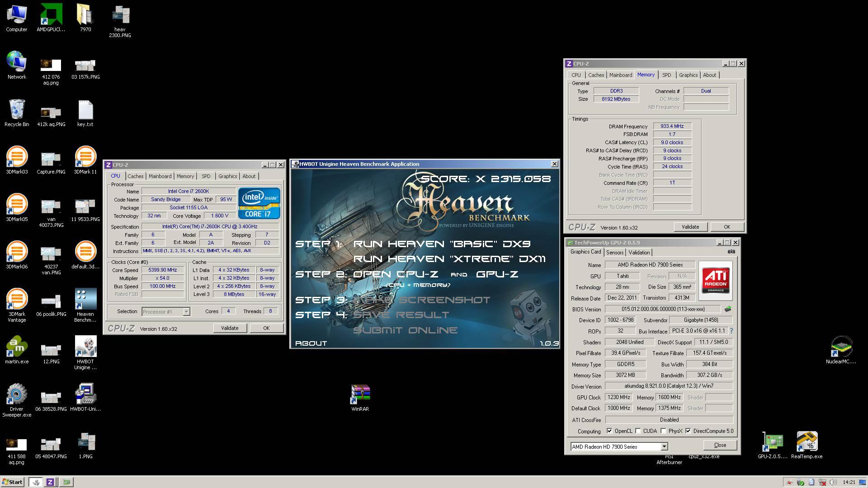Click the GPU-Z BIOS save chip icon

[728, 309]
